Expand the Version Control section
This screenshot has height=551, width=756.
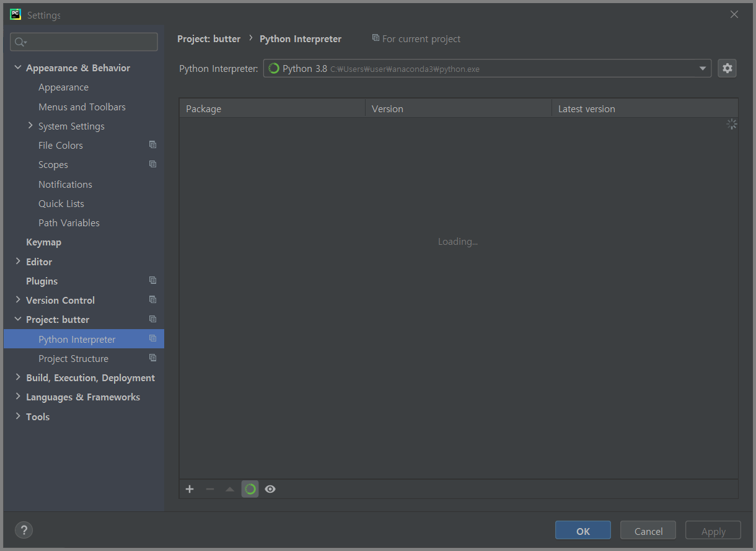17,300
